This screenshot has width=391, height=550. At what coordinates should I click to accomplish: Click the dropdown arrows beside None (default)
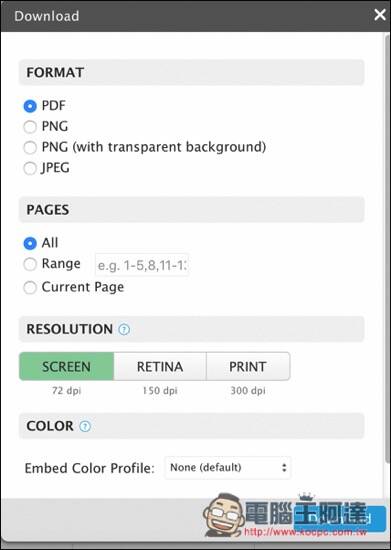click(x=284, y=468)
